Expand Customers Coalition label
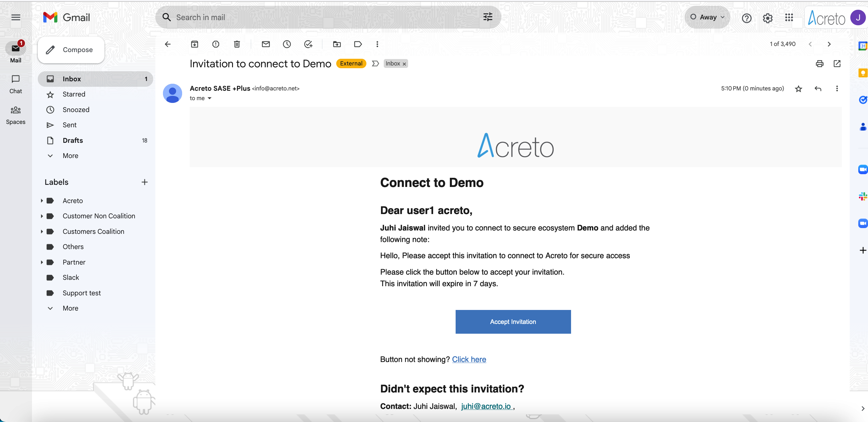This screenshot has height=422, width=868. [x=42, y=231]
